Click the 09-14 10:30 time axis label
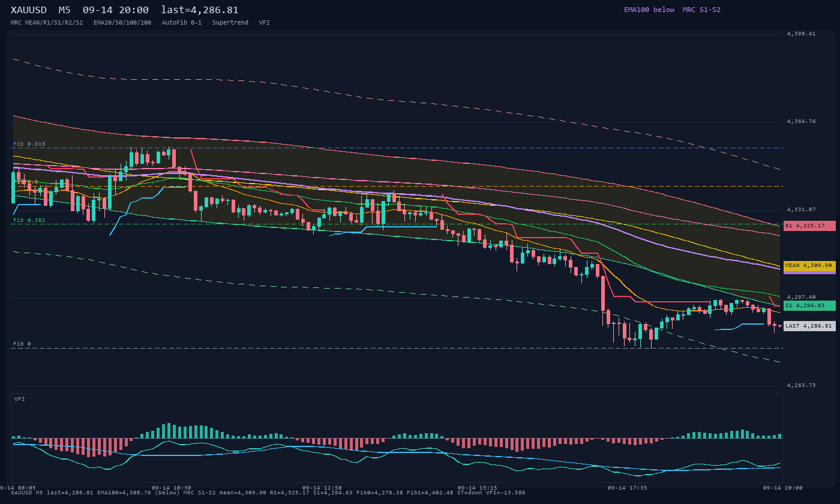This screenshot has width=840, height=504. (172, 488)
